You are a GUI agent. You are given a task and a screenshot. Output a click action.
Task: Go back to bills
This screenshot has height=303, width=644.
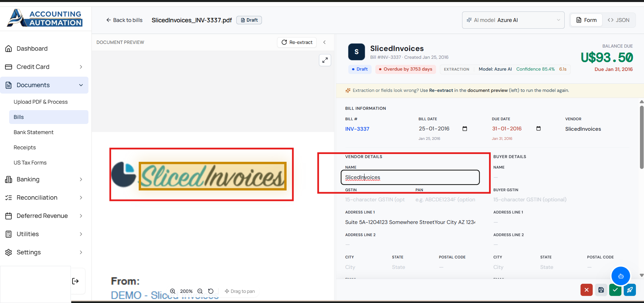click(x=124, y=20)
